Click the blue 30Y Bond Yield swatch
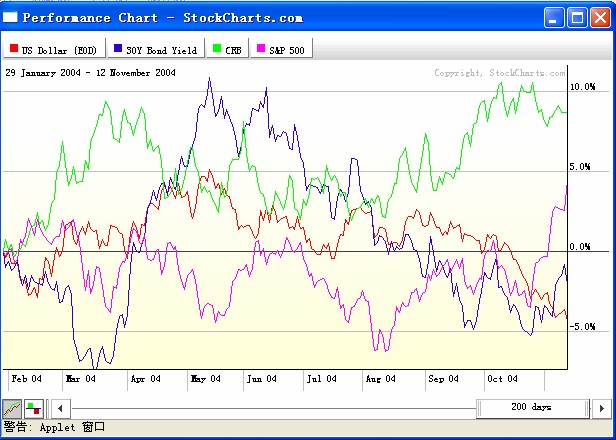616x440 pixels. pos(118,48)
